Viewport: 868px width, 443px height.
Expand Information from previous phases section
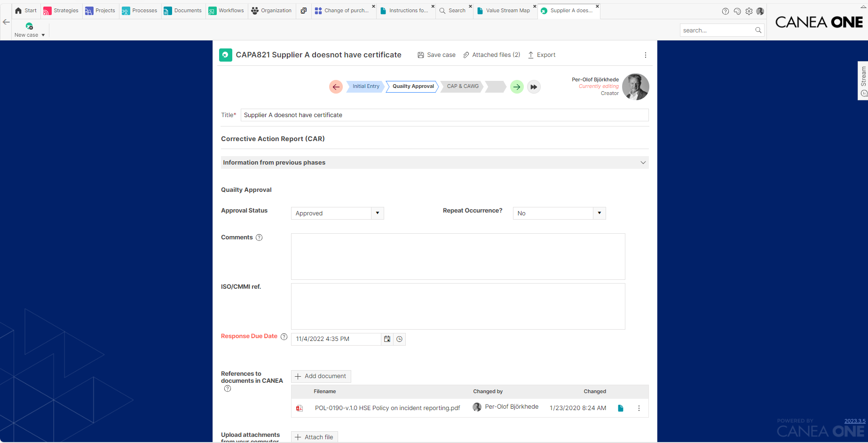coord(643,163)
